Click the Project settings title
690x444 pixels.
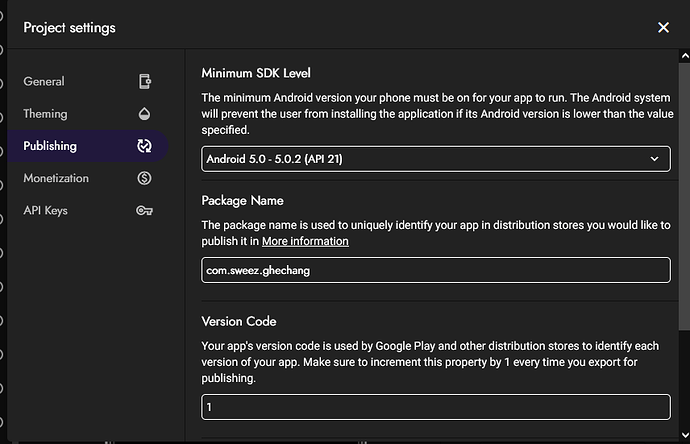pyautogui.click(x=70, y=28)
